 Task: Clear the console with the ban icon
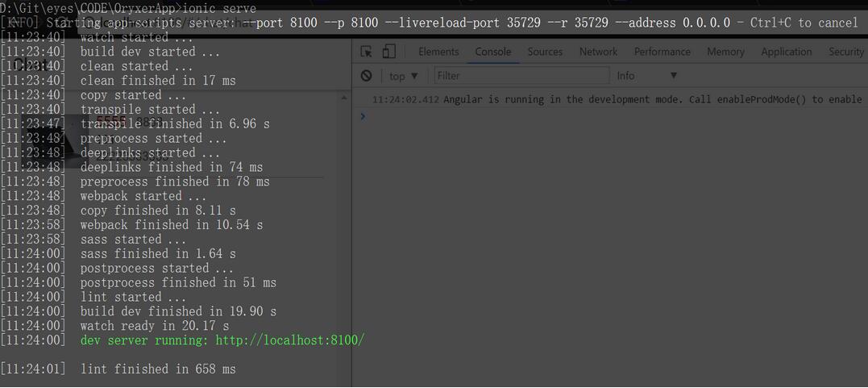click(367, 76)
